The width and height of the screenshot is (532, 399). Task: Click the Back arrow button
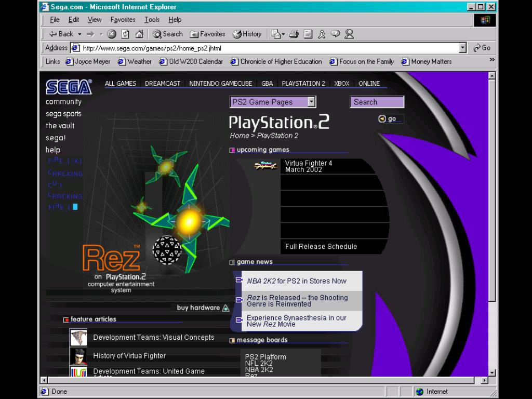click(61, 34)
